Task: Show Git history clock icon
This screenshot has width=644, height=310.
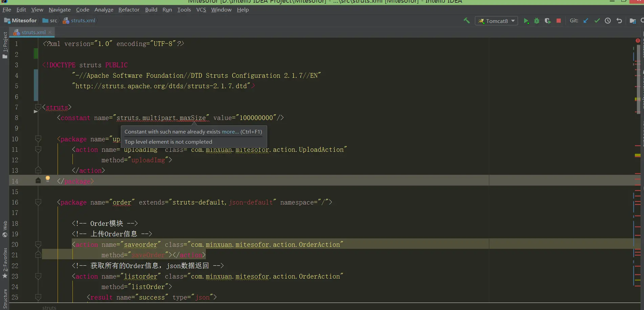Action: 608,21
